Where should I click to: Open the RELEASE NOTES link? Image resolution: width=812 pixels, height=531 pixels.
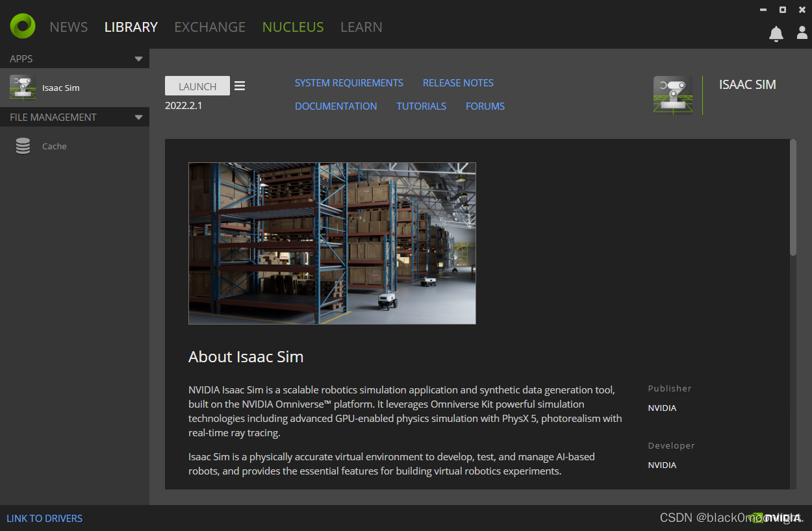pyautogui.click(x=458, y=83)
